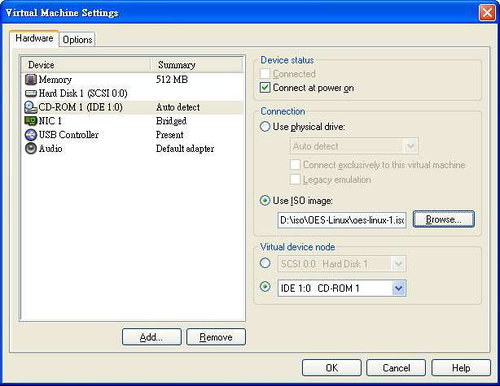Select the Audio row text

coord(50,148)
